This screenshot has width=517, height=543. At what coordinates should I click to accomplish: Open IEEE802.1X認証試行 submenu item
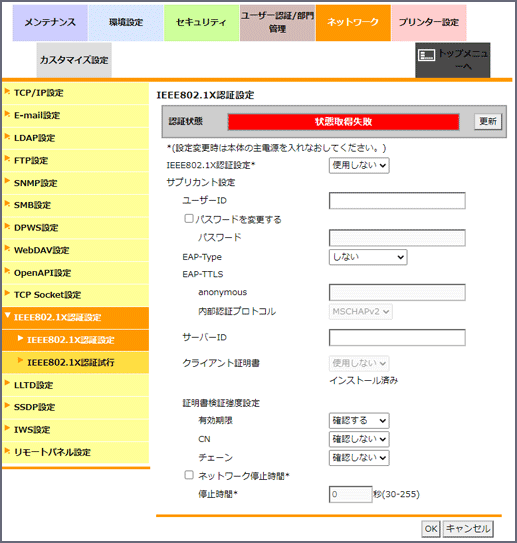click(x=75, y=363)
